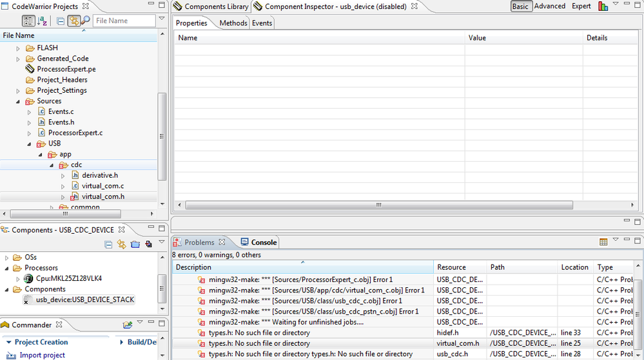The image size is (644, 360).
Task: Close the Component Inspector tab
Action: point(415,6)
